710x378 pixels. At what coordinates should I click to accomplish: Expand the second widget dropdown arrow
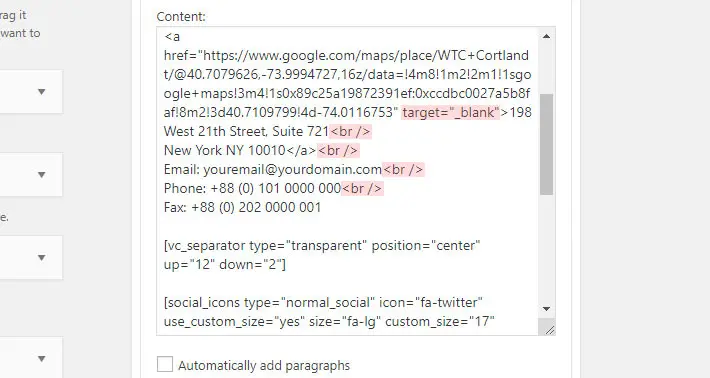click(x=42, y=175)
